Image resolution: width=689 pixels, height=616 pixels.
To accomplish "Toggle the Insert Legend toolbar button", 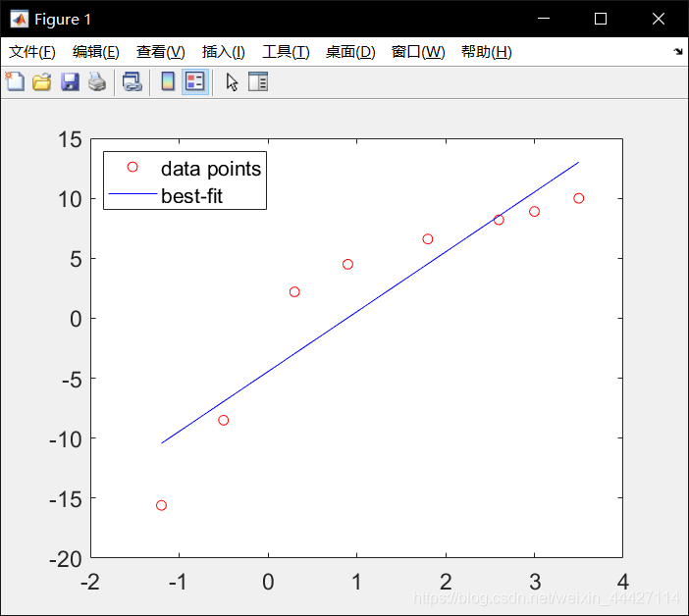I will (x=195, y=81).
